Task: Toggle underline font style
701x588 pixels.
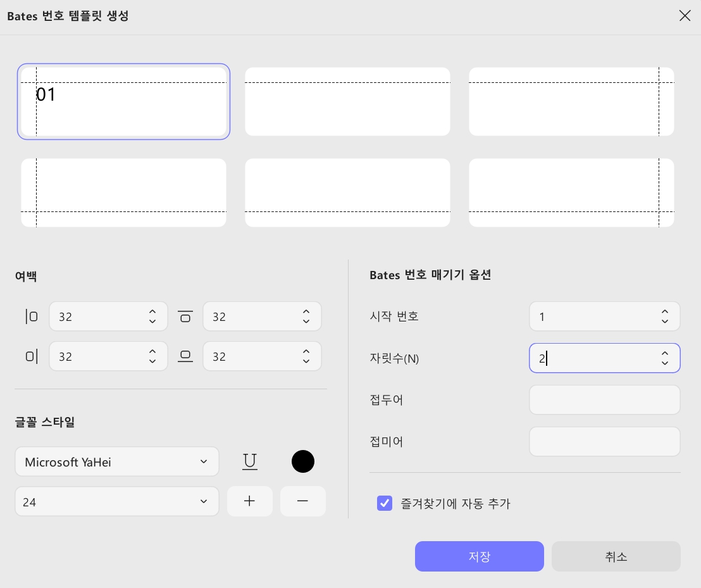Action: [249, 461]
